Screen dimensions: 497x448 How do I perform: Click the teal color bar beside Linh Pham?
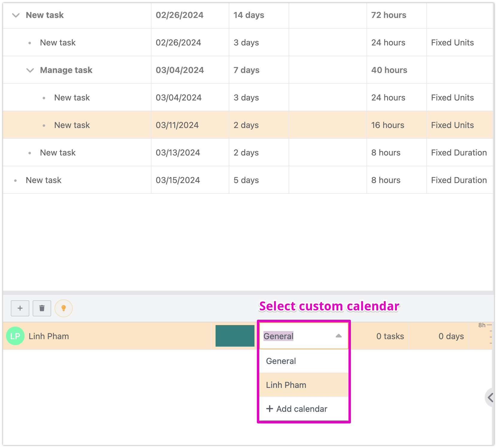pos(235,336)
